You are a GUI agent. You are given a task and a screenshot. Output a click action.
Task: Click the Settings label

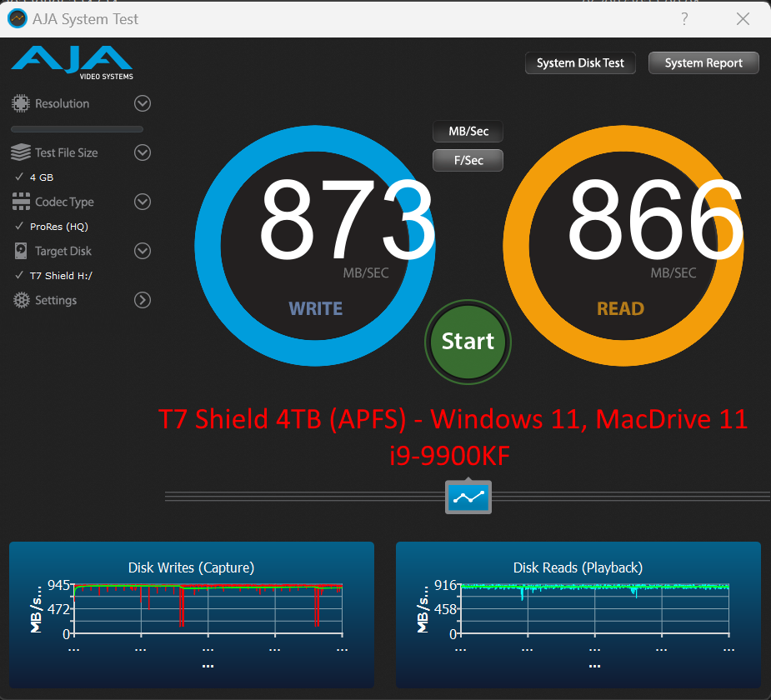(56, 300)
